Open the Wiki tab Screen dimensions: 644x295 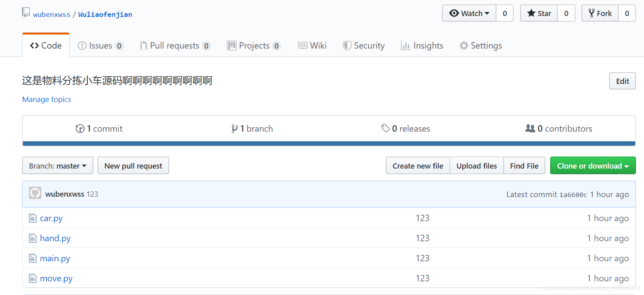(312, 46)
